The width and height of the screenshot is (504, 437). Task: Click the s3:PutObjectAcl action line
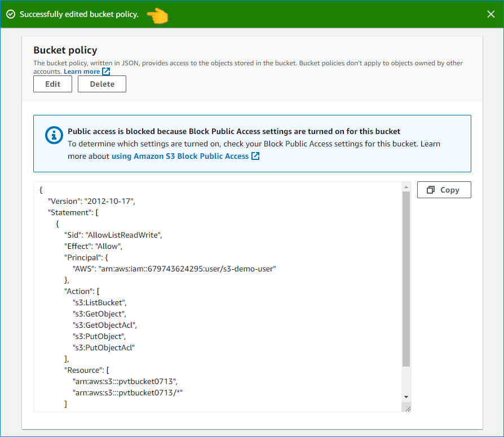pos(104,347)
